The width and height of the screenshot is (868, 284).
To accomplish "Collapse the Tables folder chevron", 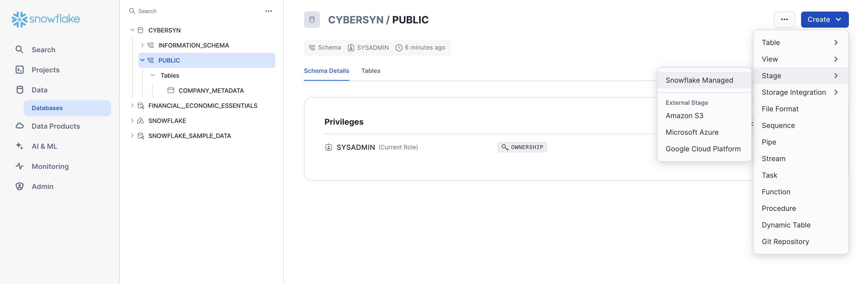I will coord(152,75).
